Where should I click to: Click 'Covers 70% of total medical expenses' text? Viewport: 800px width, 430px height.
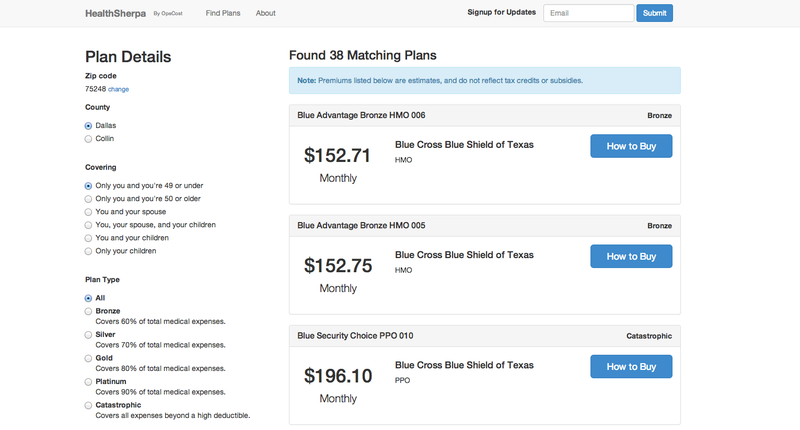click(160, 345)
